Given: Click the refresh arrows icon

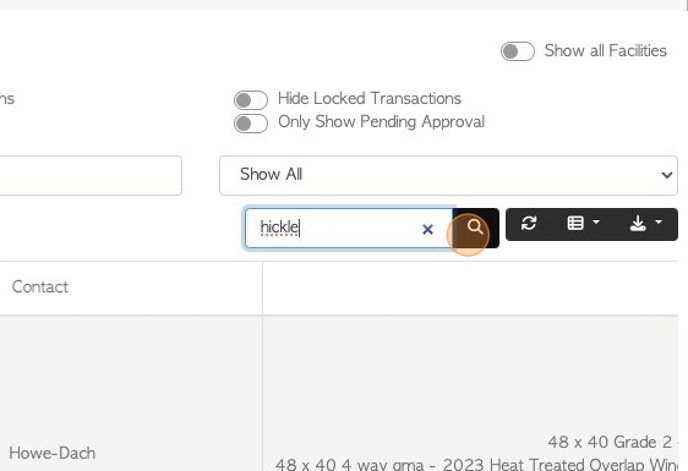Looking at the screenshot, I should [529, 223].
